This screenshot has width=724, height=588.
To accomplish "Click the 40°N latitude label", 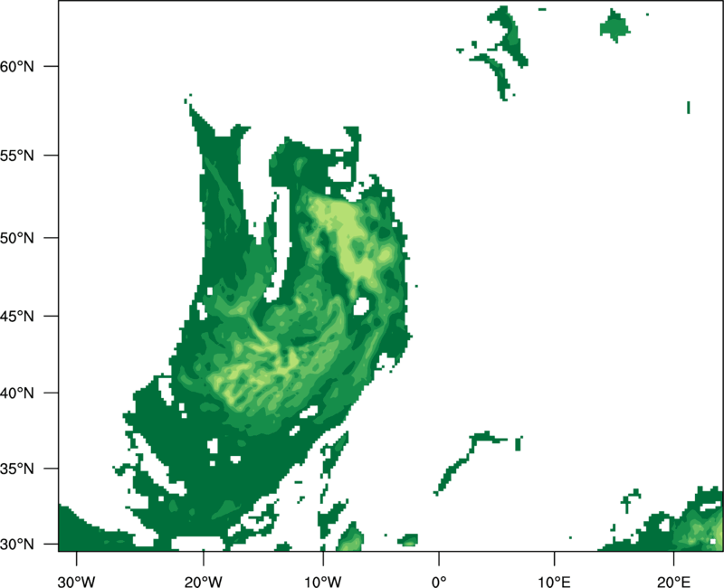I will click(x=16, y=394).
